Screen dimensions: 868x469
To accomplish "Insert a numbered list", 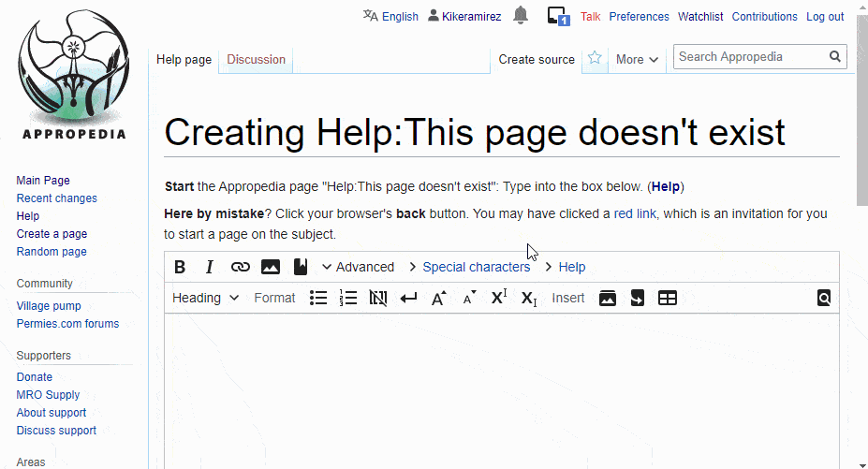I will coord(348,298).
